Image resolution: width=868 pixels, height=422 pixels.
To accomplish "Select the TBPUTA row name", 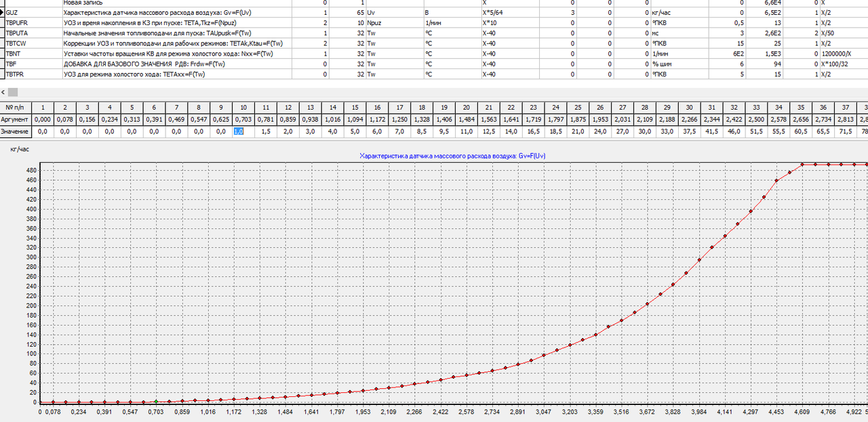I will (x=16, y=33).
